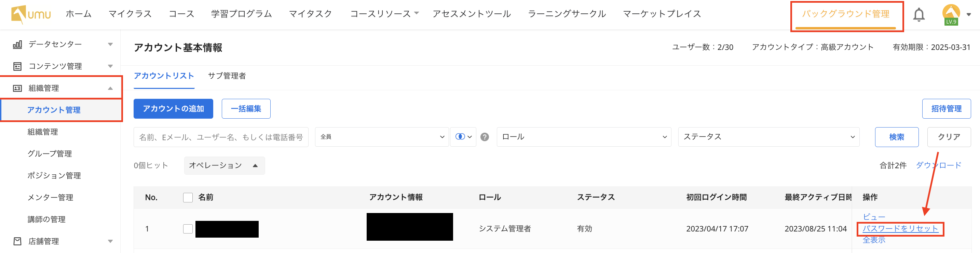
Task: Click the Data Center chart icon
Action: click(17, 44)
